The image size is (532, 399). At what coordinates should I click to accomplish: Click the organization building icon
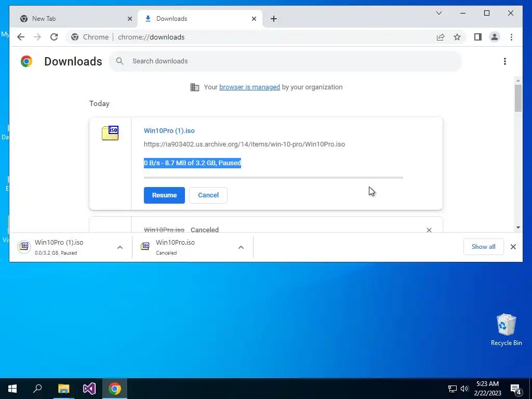pos(194,87)
